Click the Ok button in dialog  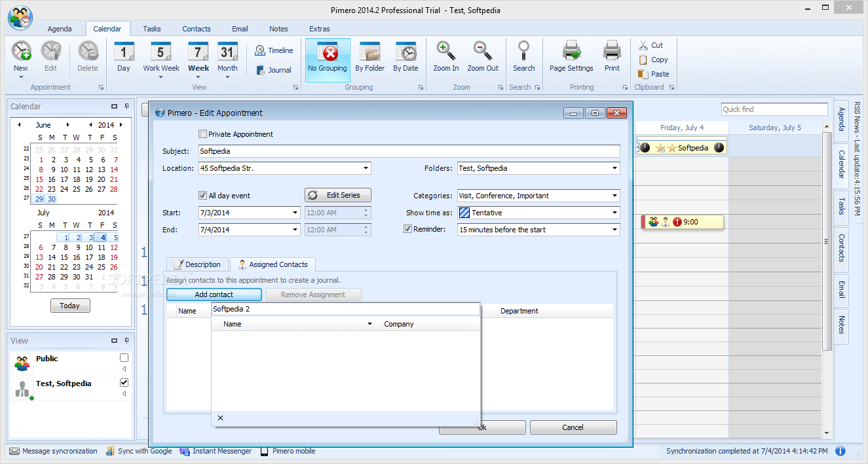coord(482,427)
